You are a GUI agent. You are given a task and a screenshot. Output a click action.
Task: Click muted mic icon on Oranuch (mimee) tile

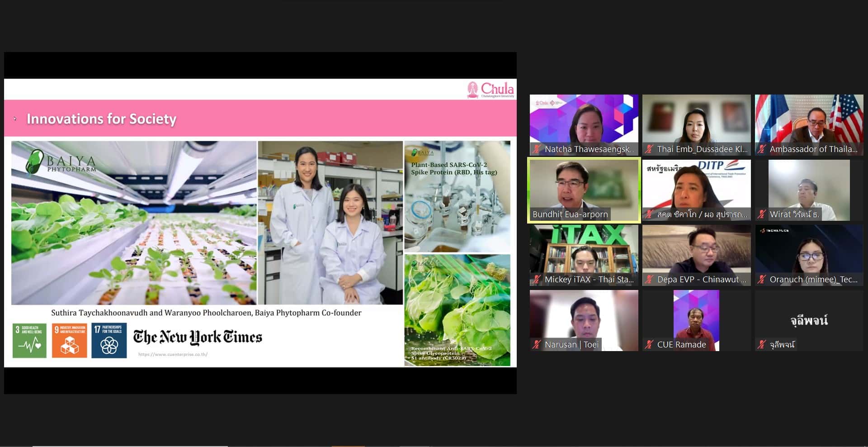pos(762,279)
